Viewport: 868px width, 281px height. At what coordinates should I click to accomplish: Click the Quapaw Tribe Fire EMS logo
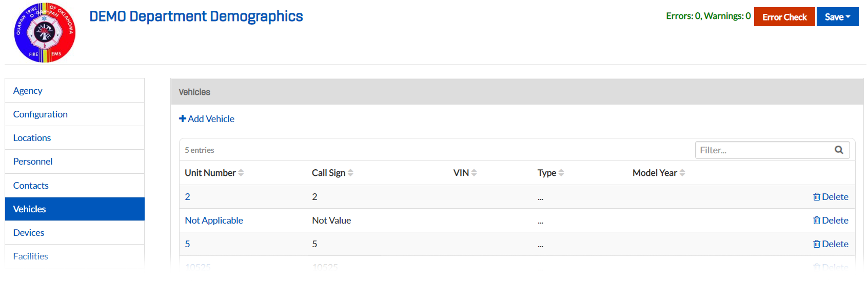tap(45, 33)
